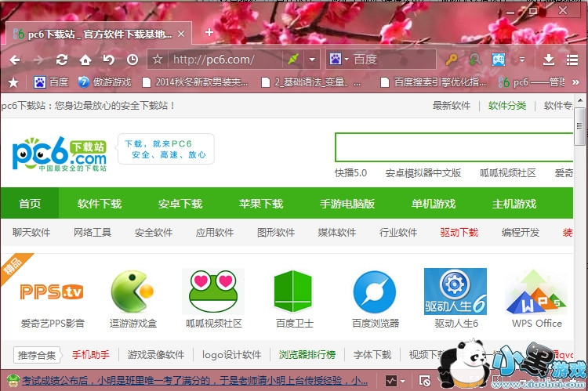Image resolution: width=588 pixels, height=391 pixels.
Task: Click the forward navigation arrow
Action: click(x=38, y=60)
